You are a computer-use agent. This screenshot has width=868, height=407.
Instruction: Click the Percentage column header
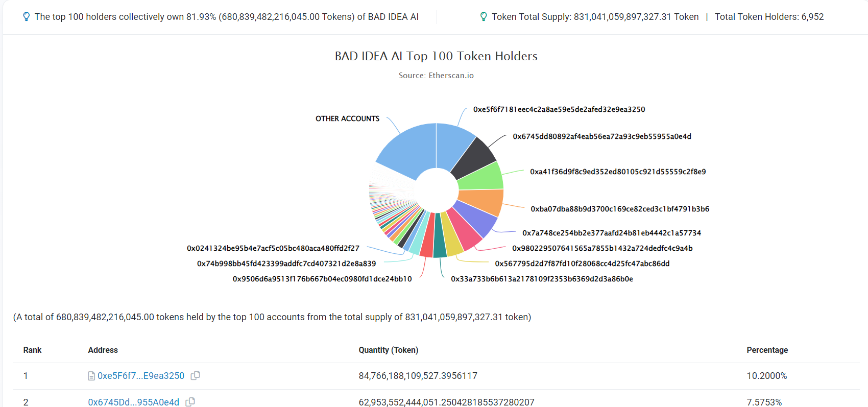(x=767, y=350)
